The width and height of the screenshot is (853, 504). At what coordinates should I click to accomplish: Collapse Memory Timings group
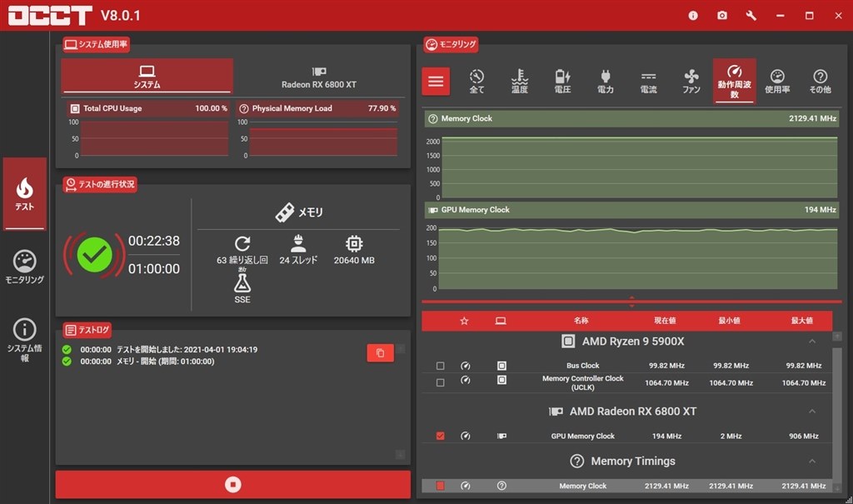click(812, 461)
